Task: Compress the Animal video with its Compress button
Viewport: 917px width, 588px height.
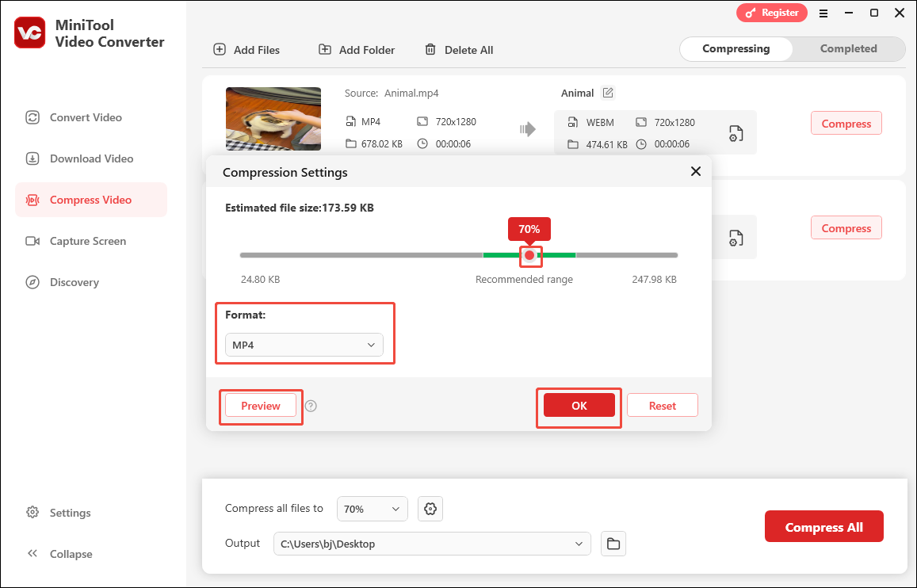Action: coord(846,124)
